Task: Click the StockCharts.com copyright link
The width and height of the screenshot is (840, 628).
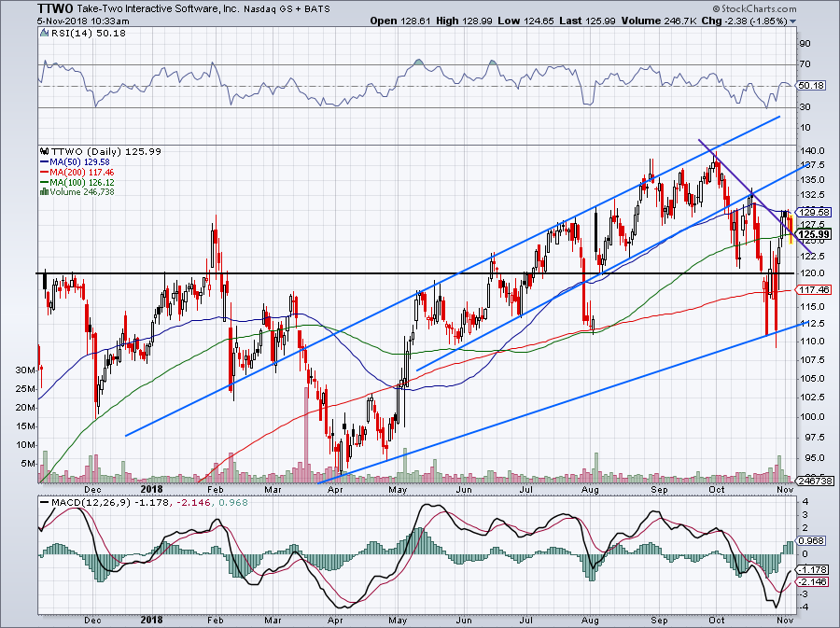Action: [754, 8]
